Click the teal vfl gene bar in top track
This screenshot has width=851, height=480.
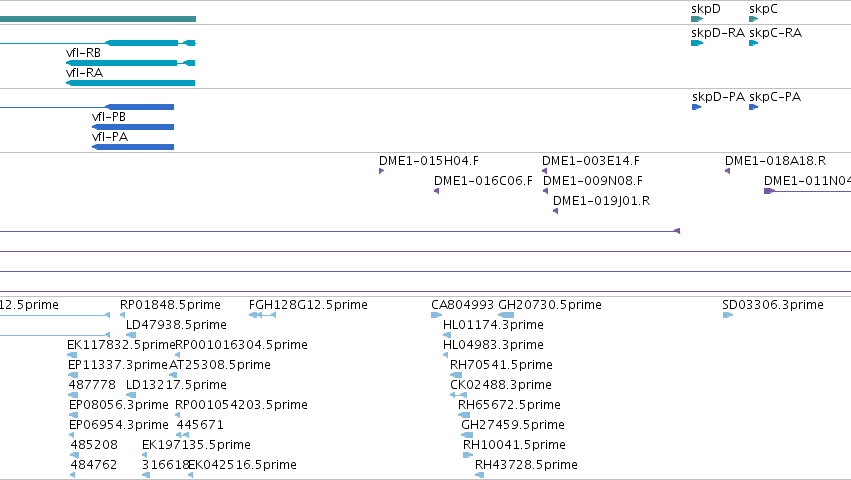98,19
